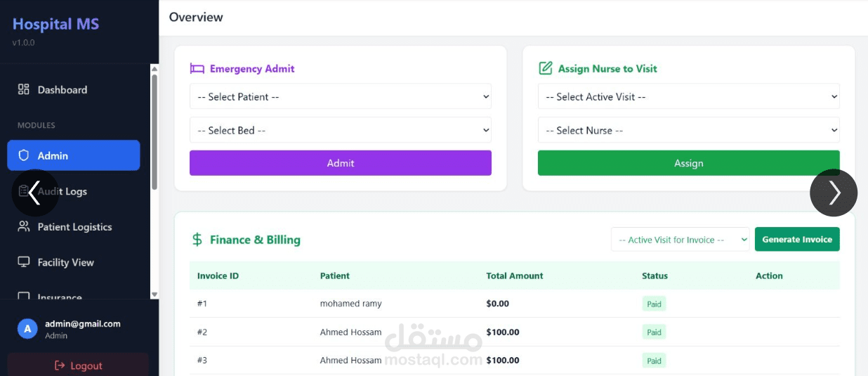The width and height of the screenshot is (868, 376).
Task: Open Patient Logistics module
Action: pyautogui.click(x=74, y=227)
